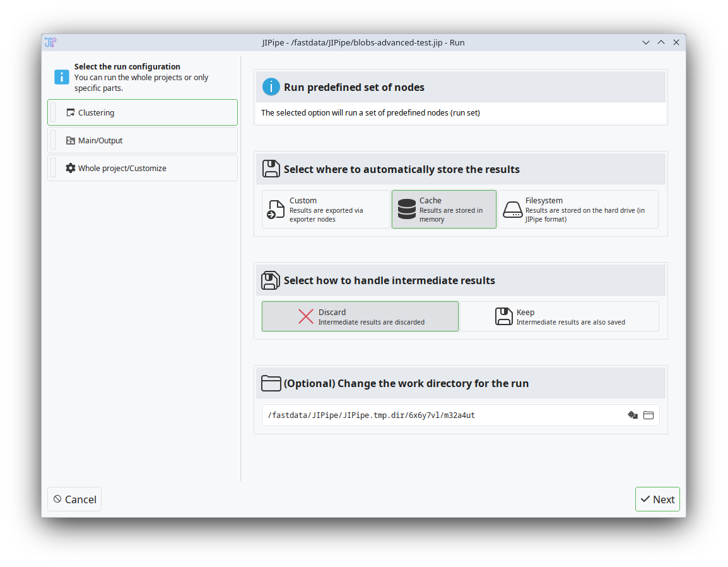
Task: Click the blue info icon beside run configuration
Action: click(62, 77)
